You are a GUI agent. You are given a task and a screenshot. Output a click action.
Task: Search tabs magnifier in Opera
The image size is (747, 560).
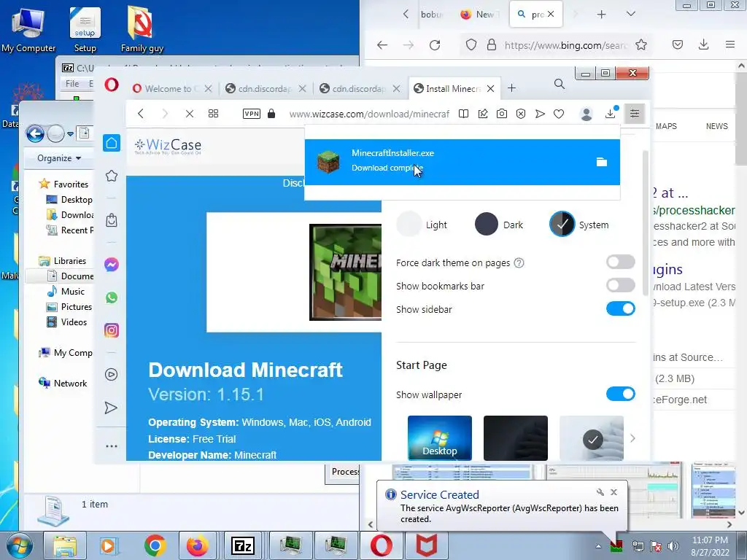[560, 85]
